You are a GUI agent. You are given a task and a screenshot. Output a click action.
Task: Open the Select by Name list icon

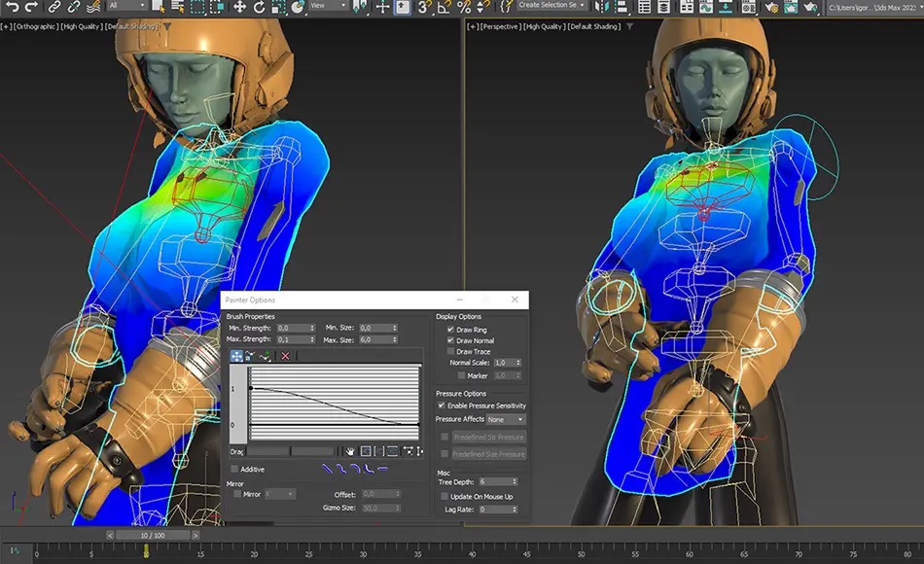[177, 7]
